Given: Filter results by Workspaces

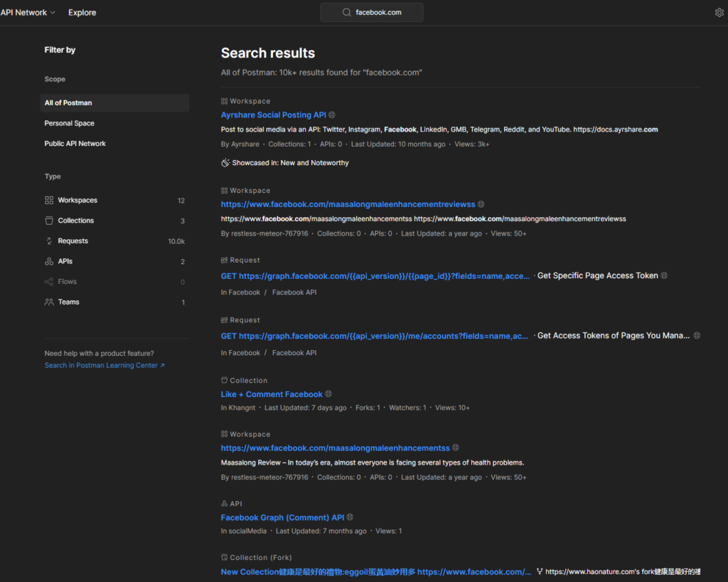Looking at the screenshot, I should coord(114,200).
